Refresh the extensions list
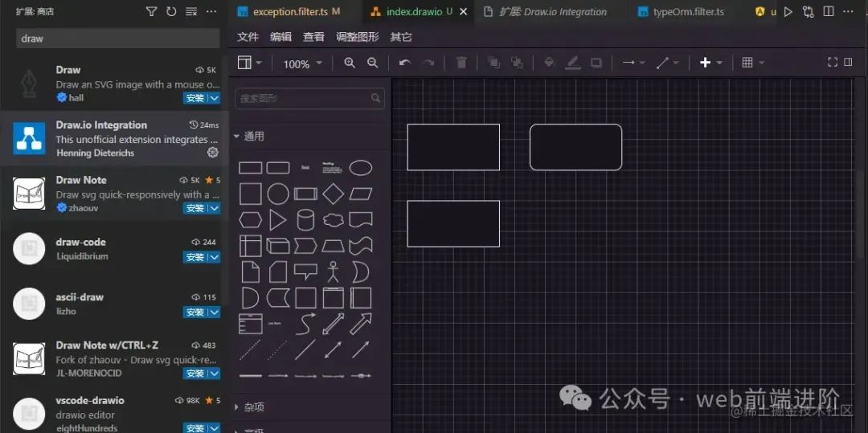868x433 pixels. point(171,11)
